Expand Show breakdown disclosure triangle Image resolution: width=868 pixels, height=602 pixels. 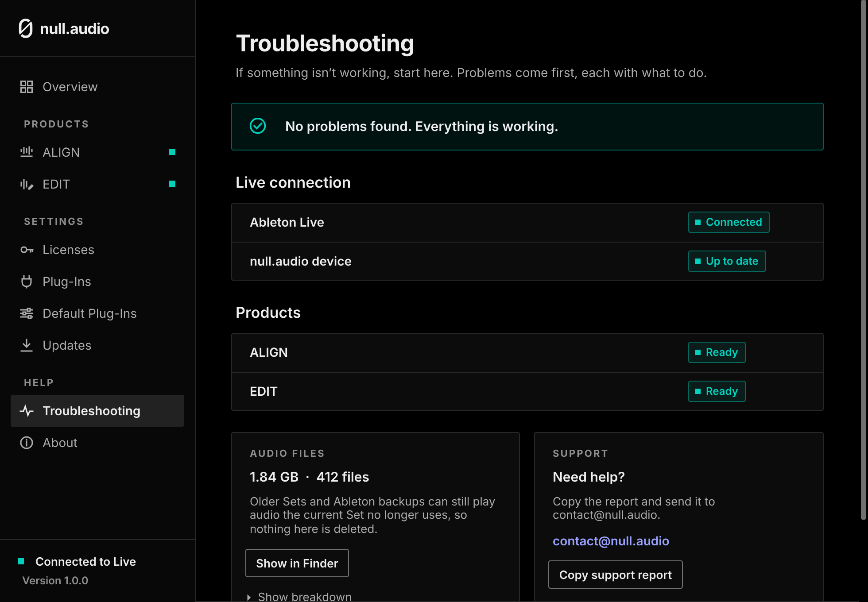249,597
